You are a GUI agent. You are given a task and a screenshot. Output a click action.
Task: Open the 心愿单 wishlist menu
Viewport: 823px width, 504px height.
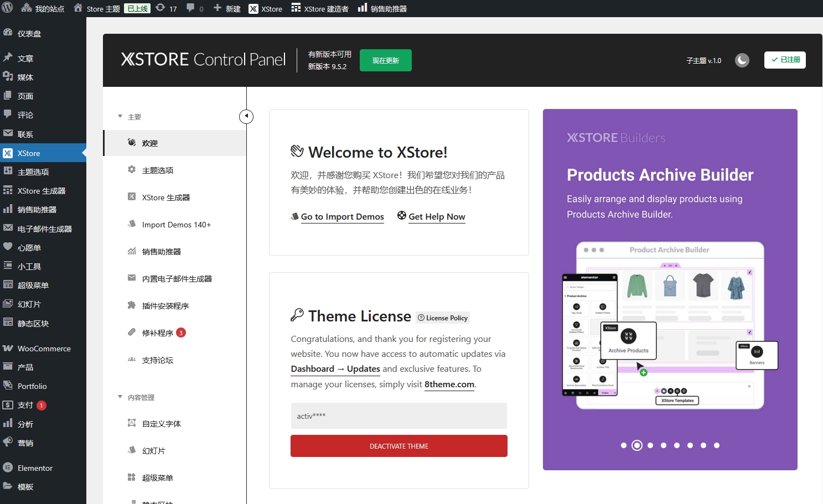tap(43, 248)
